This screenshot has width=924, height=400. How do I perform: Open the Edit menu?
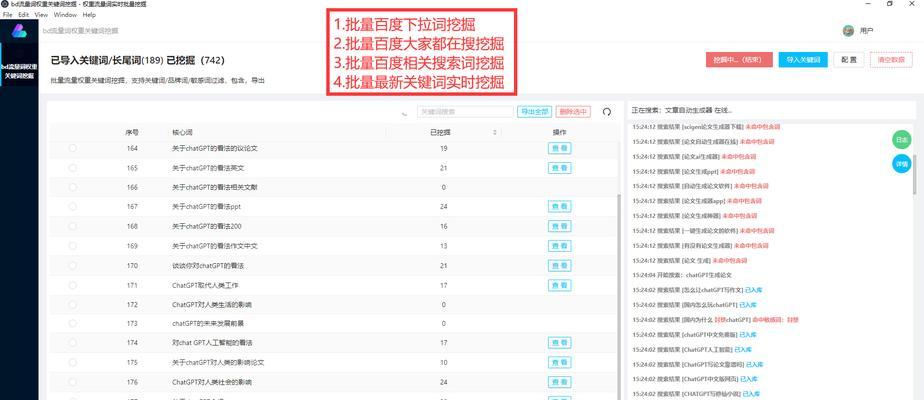click(x=24, y=14)
